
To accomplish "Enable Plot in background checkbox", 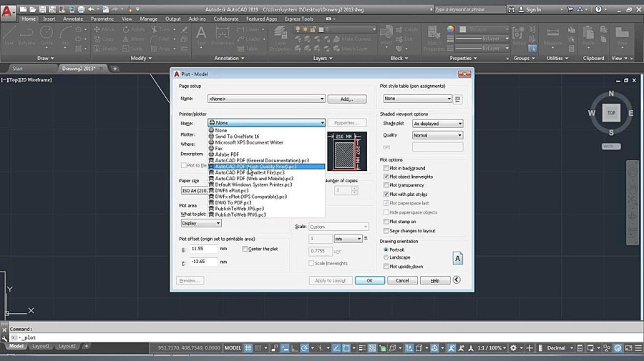I will click(386, 168).
